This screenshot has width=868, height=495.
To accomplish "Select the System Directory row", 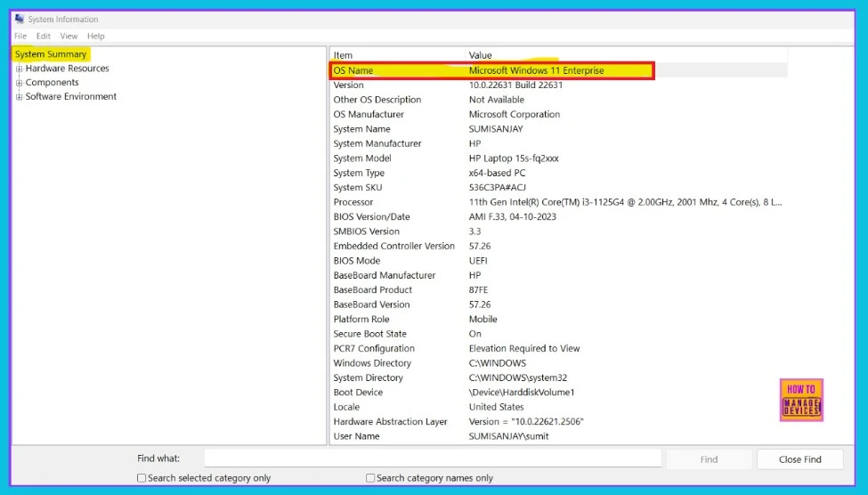I will [x=558, y=377].
